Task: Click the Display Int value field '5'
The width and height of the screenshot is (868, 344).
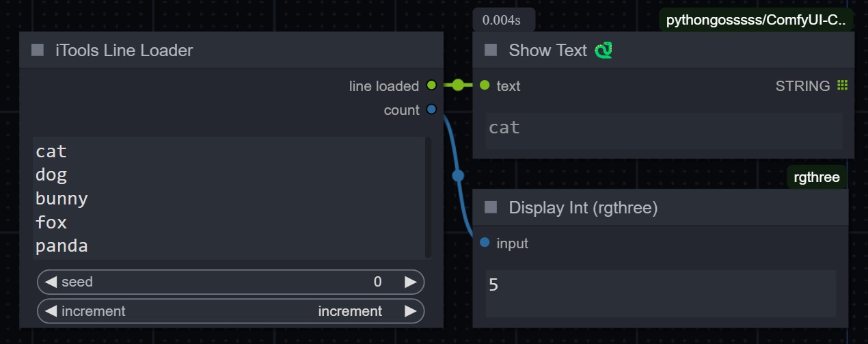Action: (x=661, y=293)
